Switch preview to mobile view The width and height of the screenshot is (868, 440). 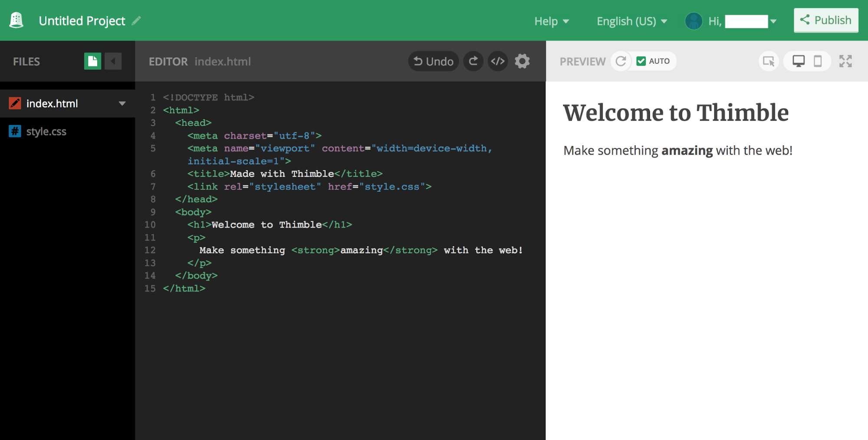coord(818,61)
